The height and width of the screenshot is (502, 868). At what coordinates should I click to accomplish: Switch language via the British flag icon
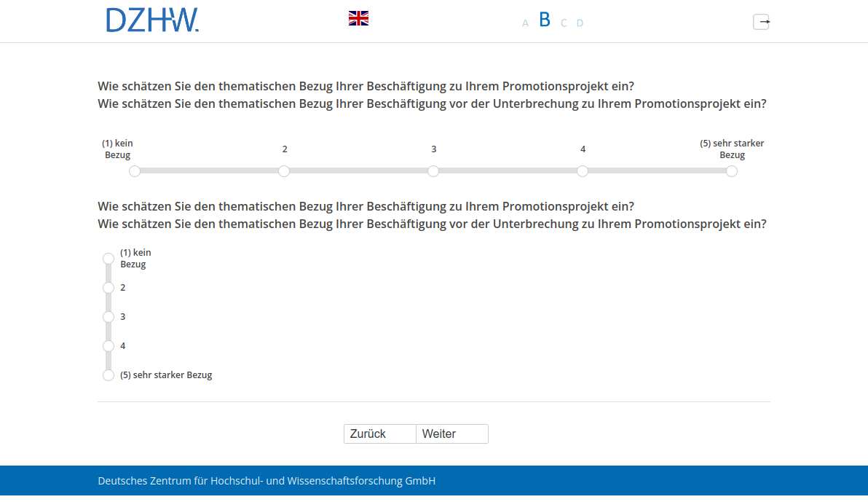[x=358, y=19]
